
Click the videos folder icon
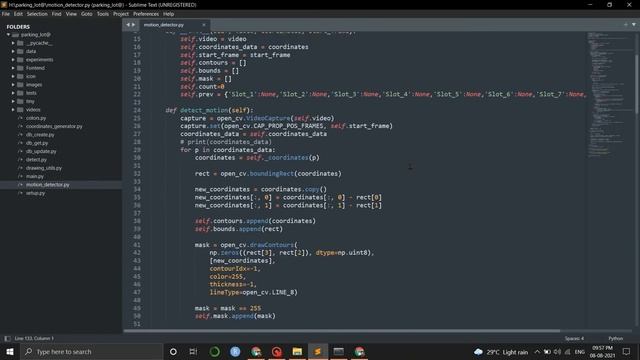click(20, 109)
